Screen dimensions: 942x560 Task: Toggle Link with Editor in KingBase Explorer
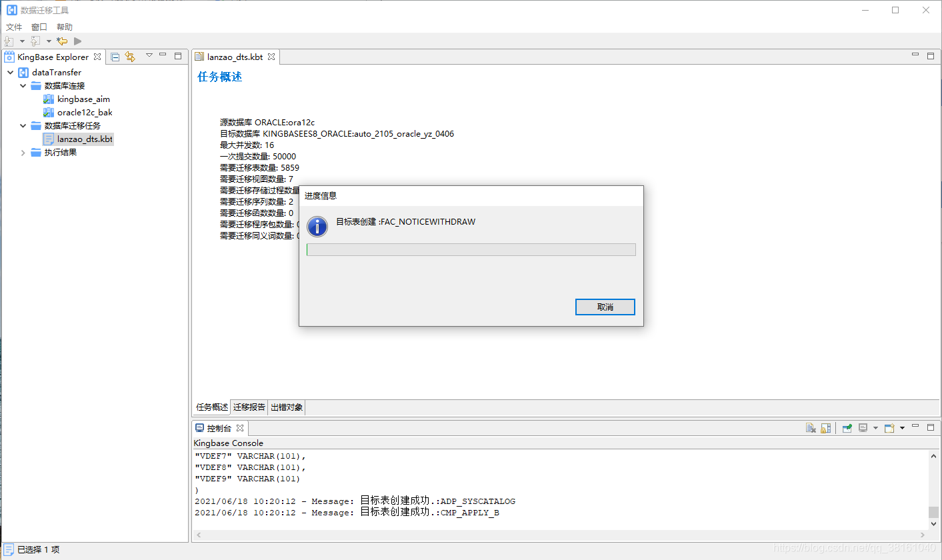pos(130,57)
